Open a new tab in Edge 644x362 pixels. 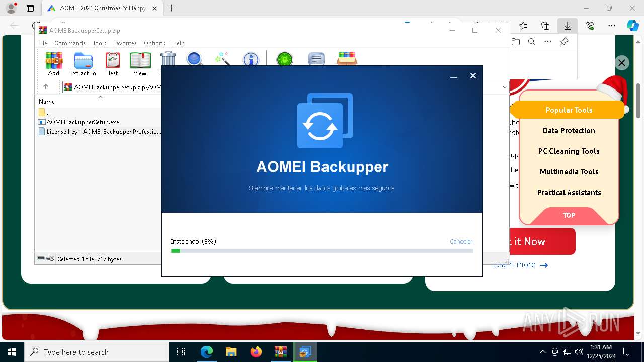point(171,8)
